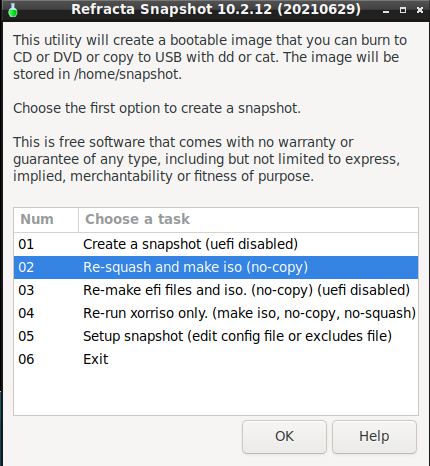430x466 pixels.
Task: Close the Refracta Snapshot window
Action: point(420,10)
